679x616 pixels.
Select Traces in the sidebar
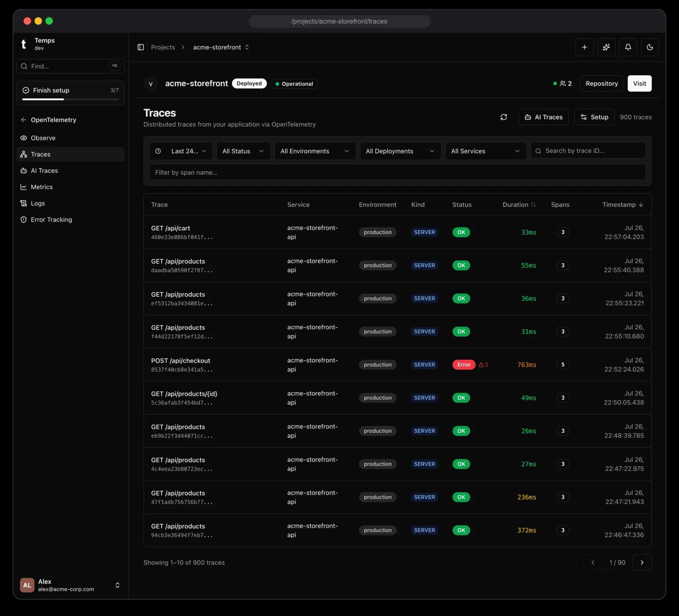pos(70,154)
